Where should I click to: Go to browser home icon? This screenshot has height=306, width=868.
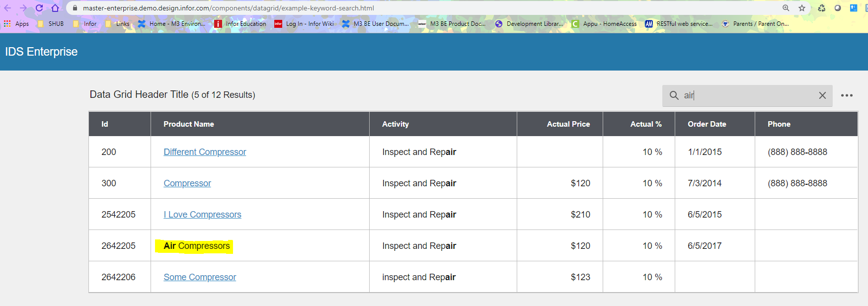(55, 8)
